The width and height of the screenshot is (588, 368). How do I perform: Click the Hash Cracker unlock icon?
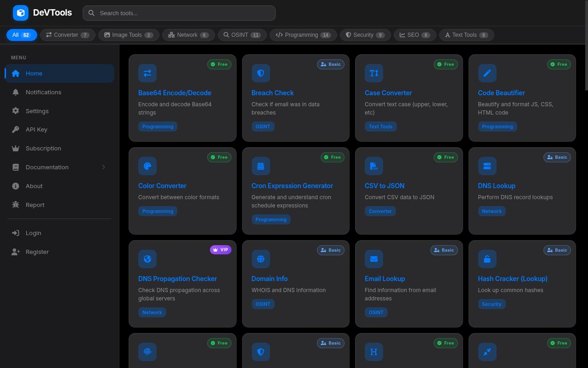[487, 259]
